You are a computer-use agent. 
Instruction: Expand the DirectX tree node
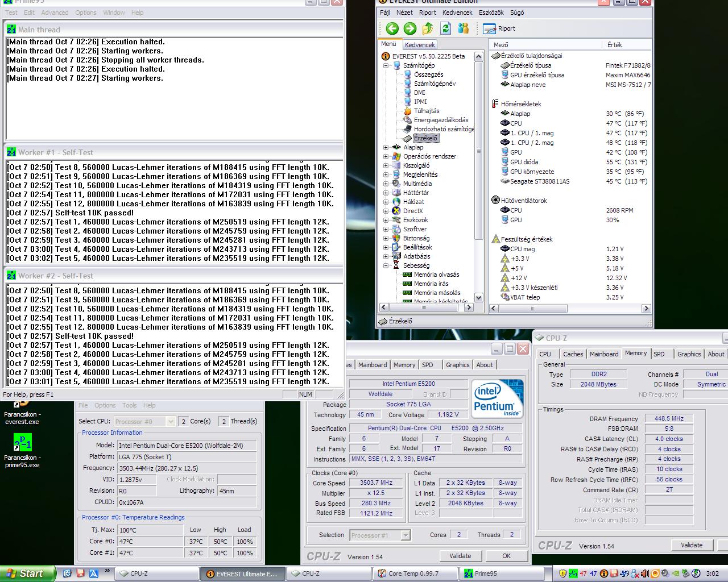tap(386, 211)
